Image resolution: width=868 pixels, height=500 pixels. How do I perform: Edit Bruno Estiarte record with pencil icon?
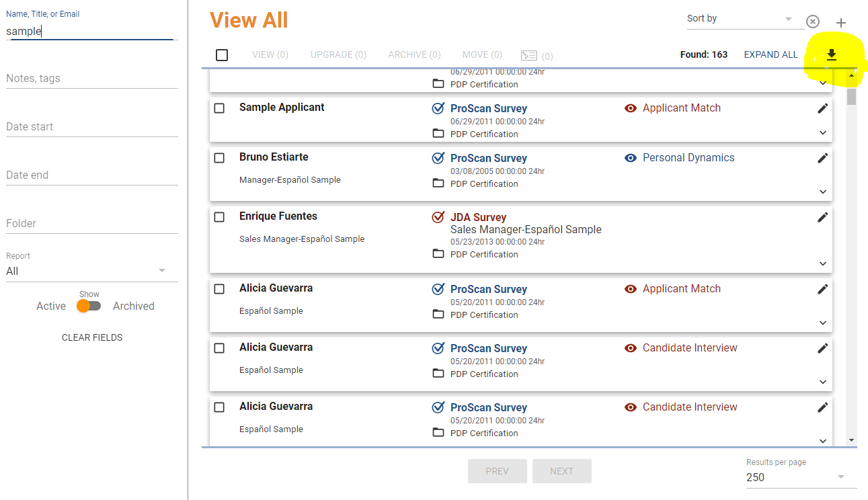tap(822, 158)
